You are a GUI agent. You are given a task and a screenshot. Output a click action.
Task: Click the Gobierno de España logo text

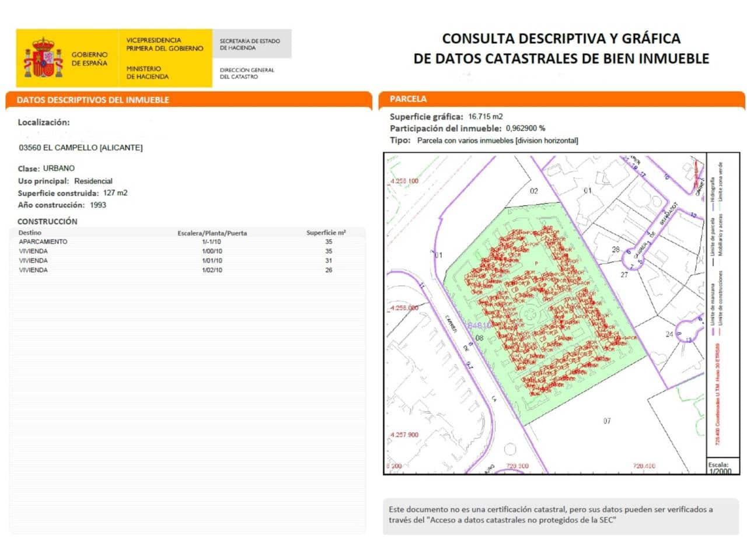pos(89,59)
